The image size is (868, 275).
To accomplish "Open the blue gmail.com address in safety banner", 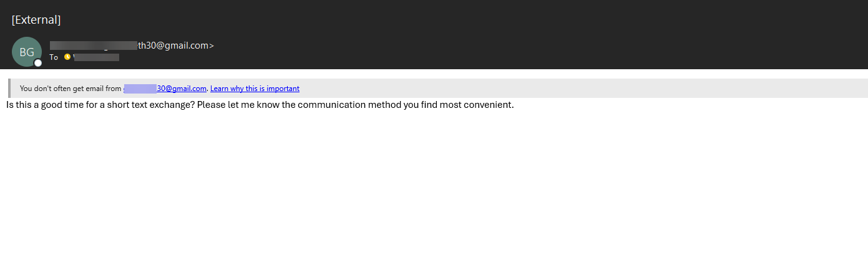I will point(165,89).
